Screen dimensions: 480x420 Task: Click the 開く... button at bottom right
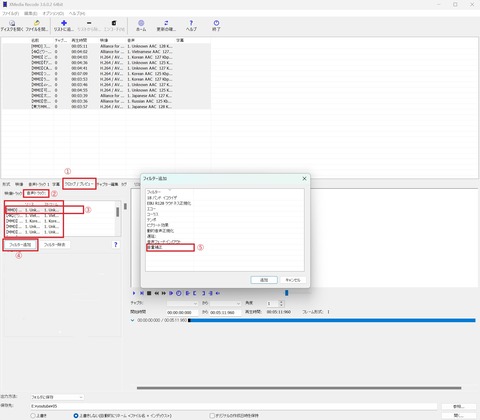pos(459,415)
